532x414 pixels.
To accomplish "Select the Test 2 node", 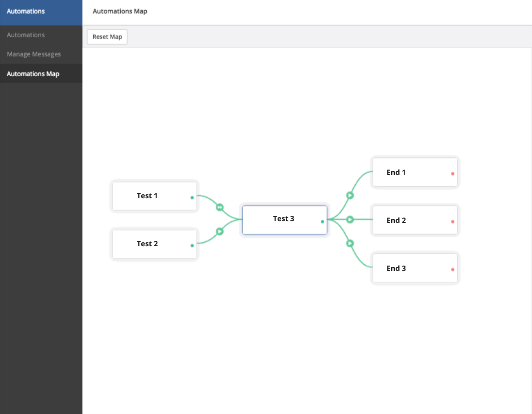I will tap(154, 244).
